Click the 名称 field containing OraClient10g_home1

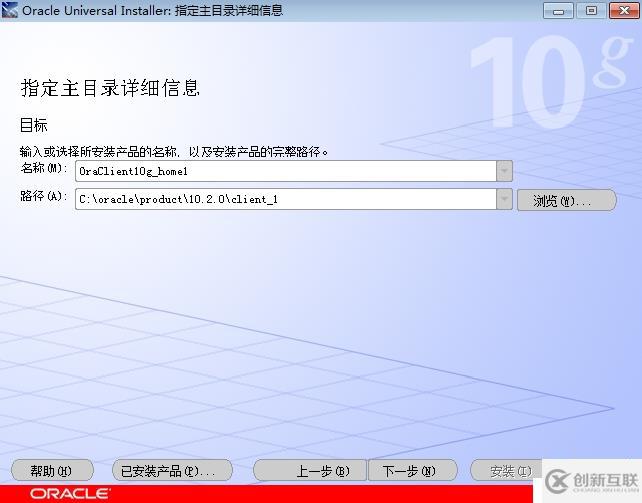tap(286, 171)
